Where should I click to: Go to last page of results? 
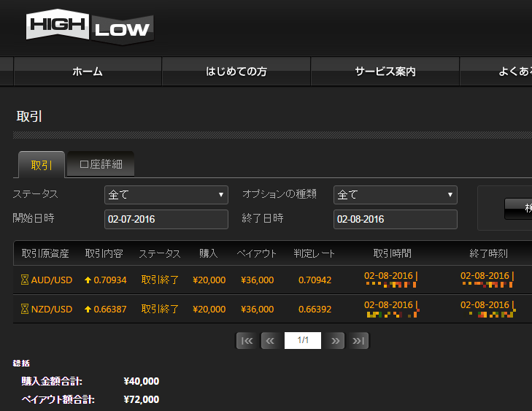point(358,341)
